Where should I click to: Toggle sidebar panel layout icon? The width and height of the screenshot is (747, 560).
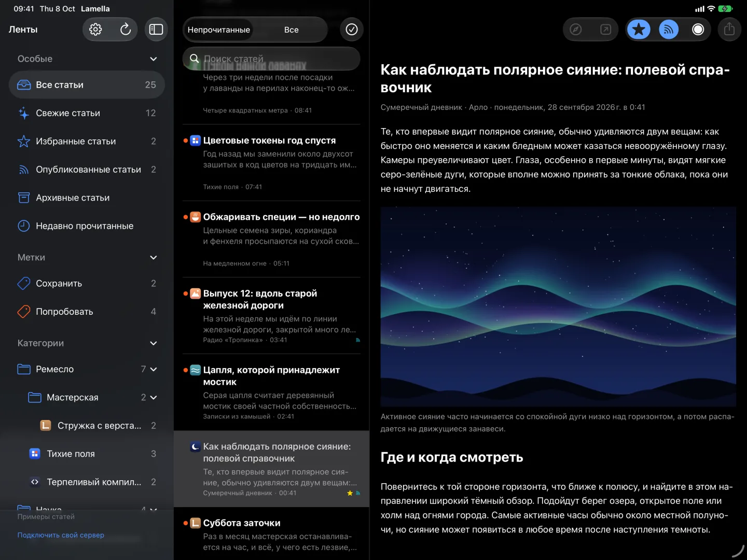click(156, 30)
